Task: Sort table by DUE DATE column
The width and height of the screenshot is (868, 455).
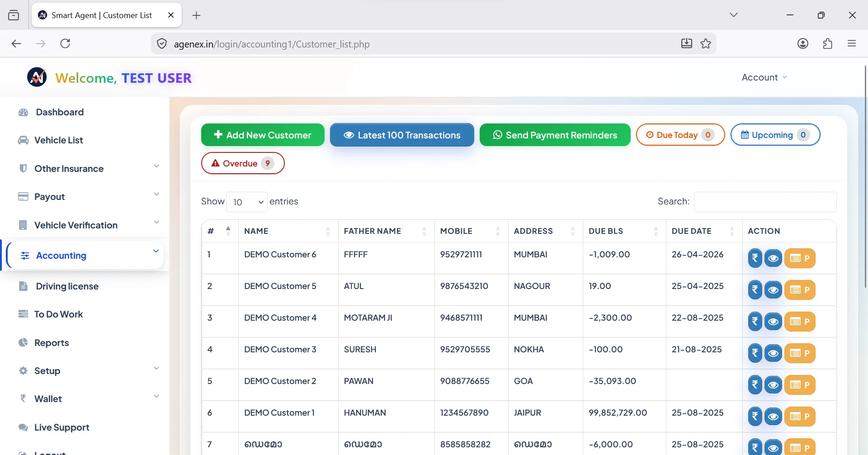Action: [704, 231]
